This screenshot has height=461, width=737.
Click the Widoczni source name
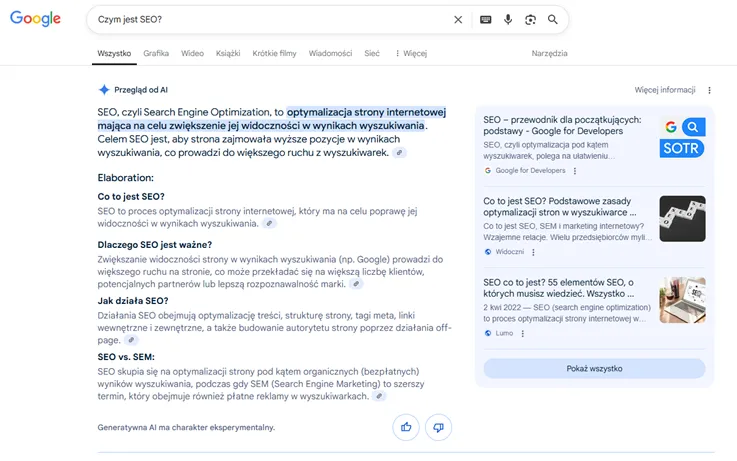[x=510, y=252]
